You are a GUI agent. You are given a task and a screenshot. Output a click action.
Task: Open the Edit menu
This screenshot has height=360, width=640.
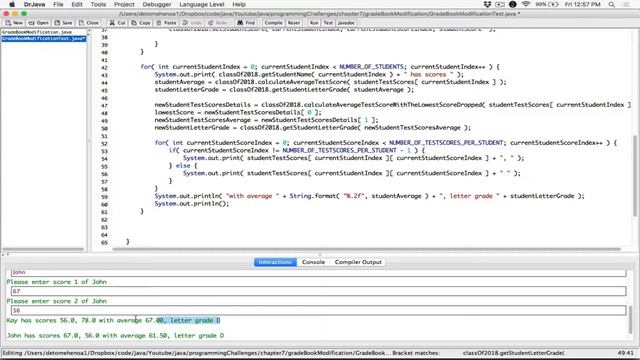(x=77, y=4)
